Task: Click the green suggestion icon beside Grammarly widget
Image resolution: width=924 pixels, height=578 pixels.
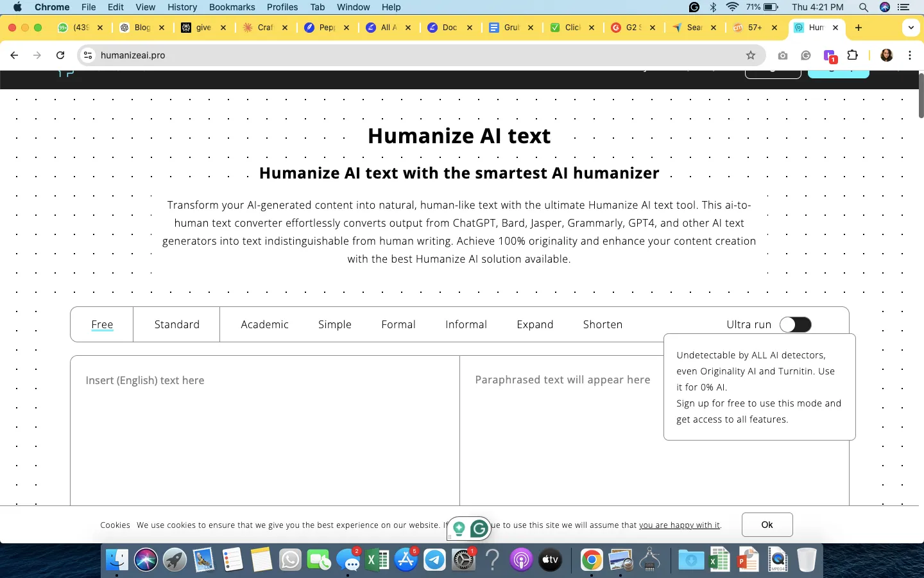Action: pos(459,529)
